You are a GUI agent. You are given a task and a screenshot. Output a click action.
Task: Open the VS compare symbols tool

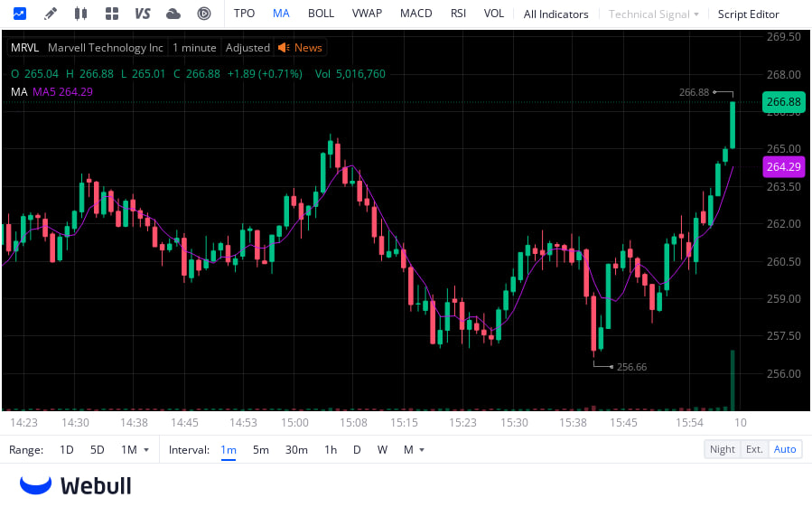(x=143, y=14)
